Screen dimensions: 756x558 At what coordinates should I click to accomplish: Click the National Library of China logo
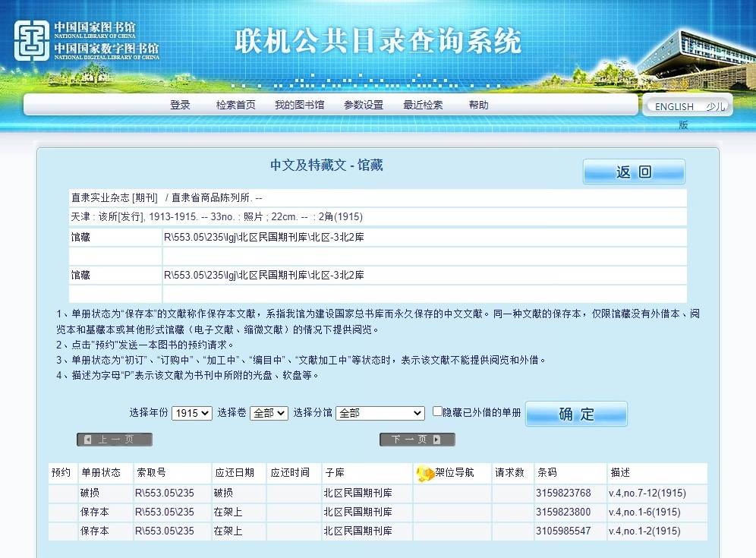tap(87, 40)
